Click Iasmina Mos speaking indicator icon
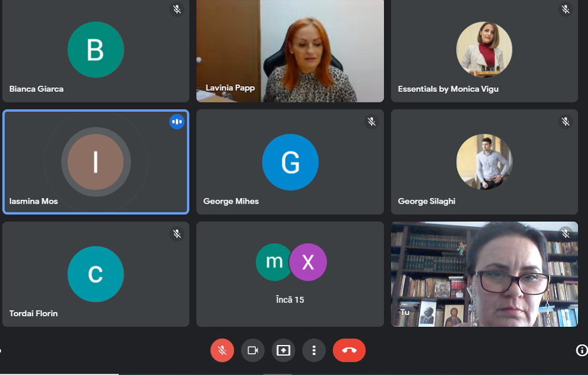 pyautogui.click(x=176, y=121)
